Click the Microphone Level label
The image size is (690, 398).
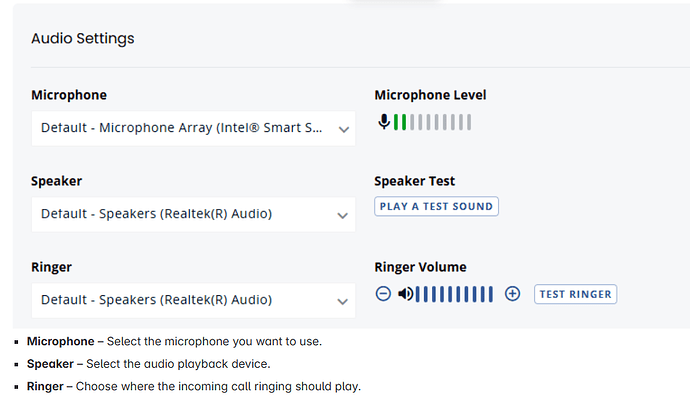pyautogui.click(x=430, y=95)
